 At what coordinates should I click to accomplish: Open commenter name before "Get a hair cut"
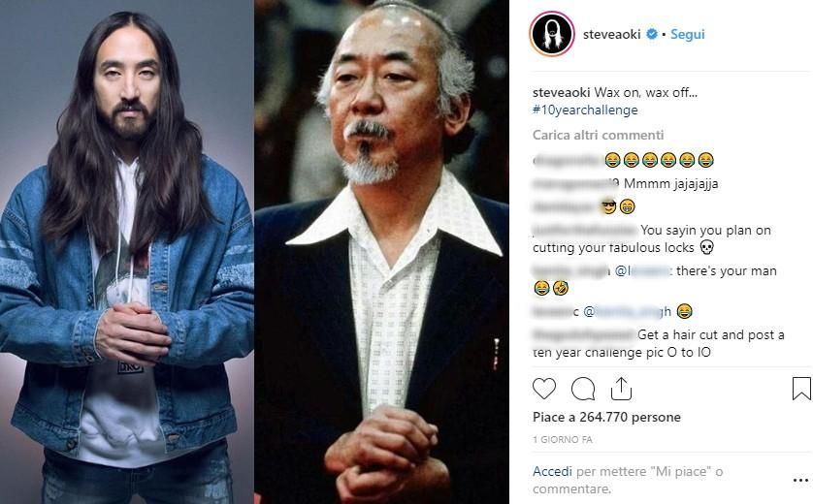click(583, 334)
